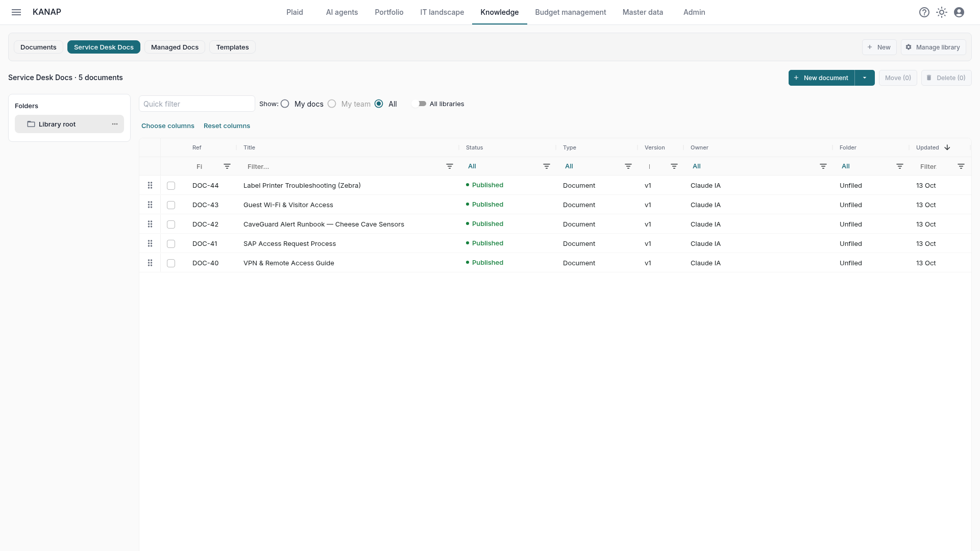The width and height of the screenshot is (980, 551).
Task: Select the Library root folder
Action: coord(69,124)
